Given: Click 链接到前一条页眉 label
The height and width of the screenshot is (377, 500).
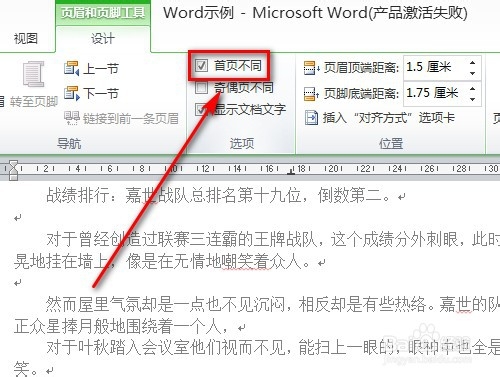Looking at the screenshot, I should 131,118.
